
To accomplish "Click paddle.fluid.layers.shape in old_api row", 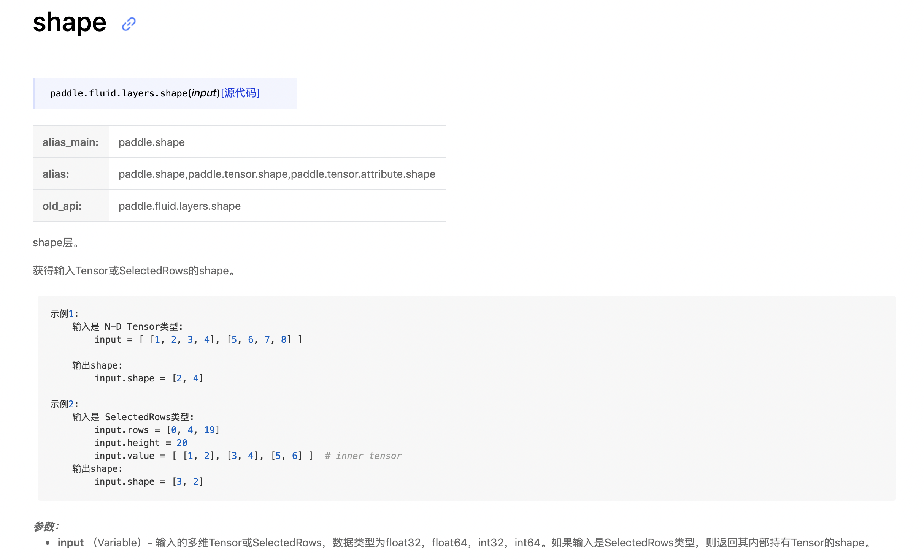I will (179, 206).
